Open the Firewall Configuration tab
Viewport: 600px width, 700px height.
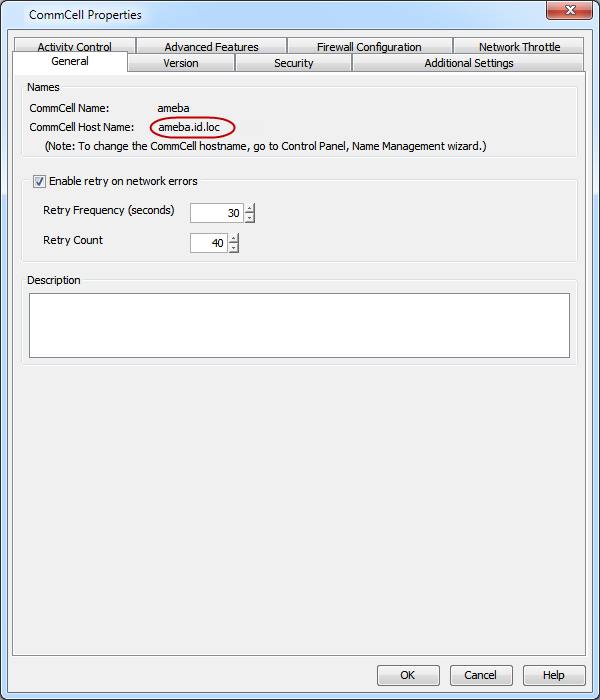(x=369, y=47)
